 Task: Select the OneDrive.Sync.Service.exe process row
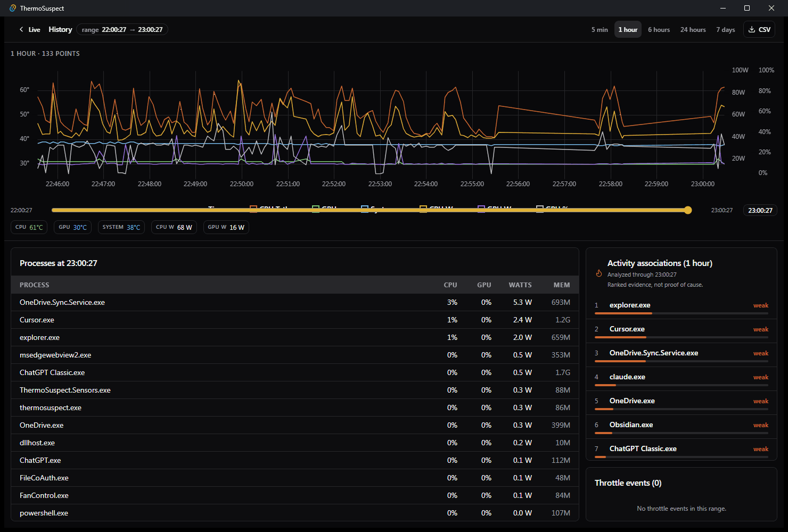pos(295,302)
